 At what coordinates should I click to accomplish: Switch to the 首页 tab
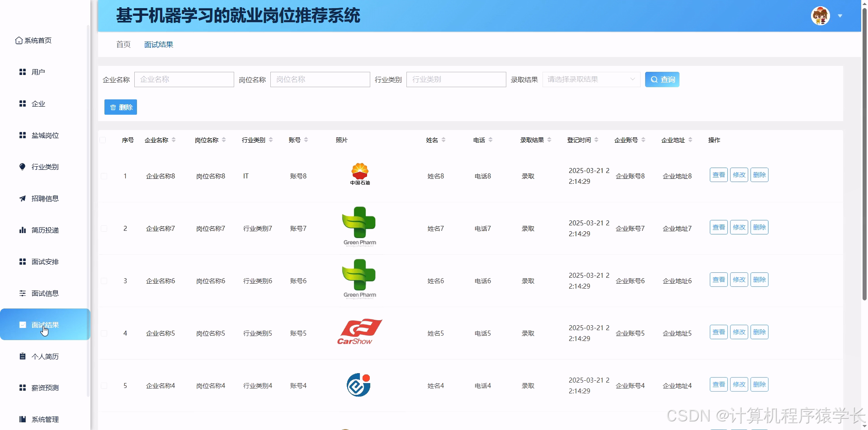[x=123, y=44]
